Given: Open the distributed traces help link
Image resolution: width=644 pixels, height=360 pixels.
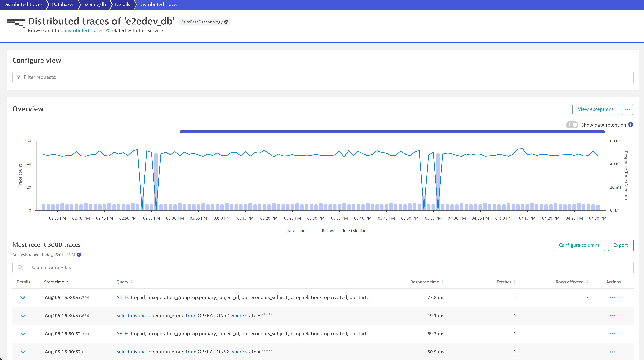Looking at the screenshot, I should (x=84, y=30).
